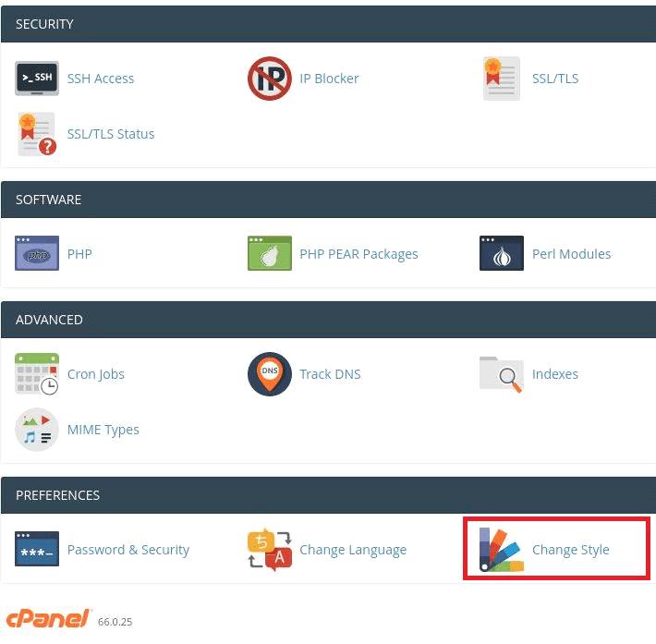Screen dimensions: 656x644
Task: Collapse the ADVANCED section header
Action: [x=328, y=320]
